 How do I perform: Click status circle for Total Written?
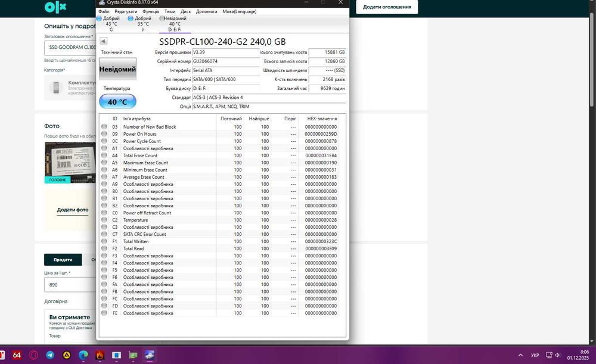click(104, 241)
